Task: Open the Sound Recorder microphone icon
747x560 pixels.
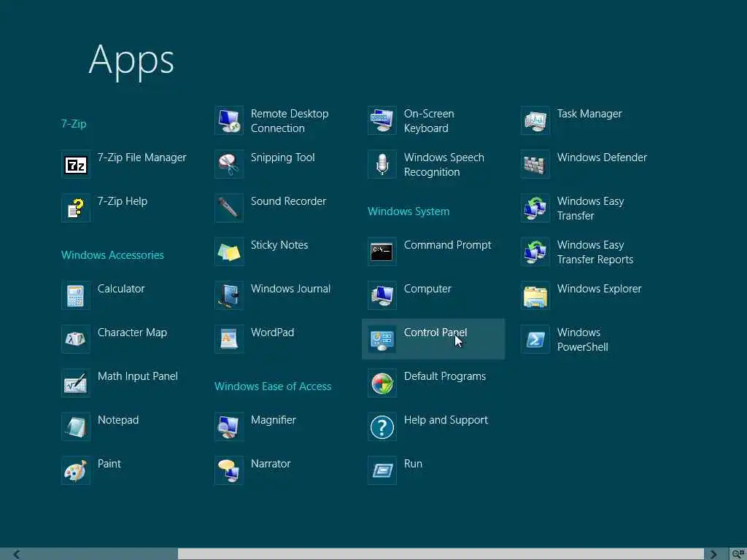Action: tap(229, 209)
